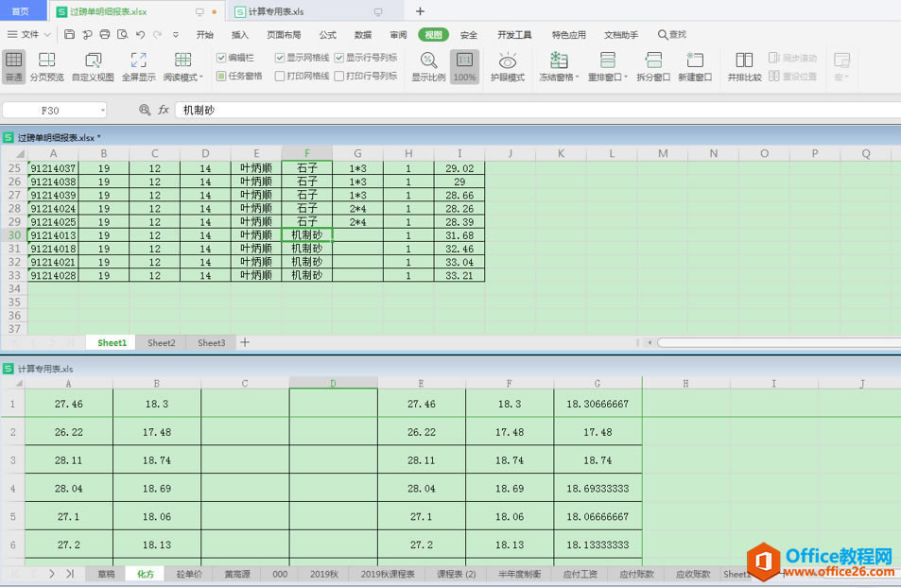
Task: Open 自定义视图 custom views
Action: [x=93, y=67]
